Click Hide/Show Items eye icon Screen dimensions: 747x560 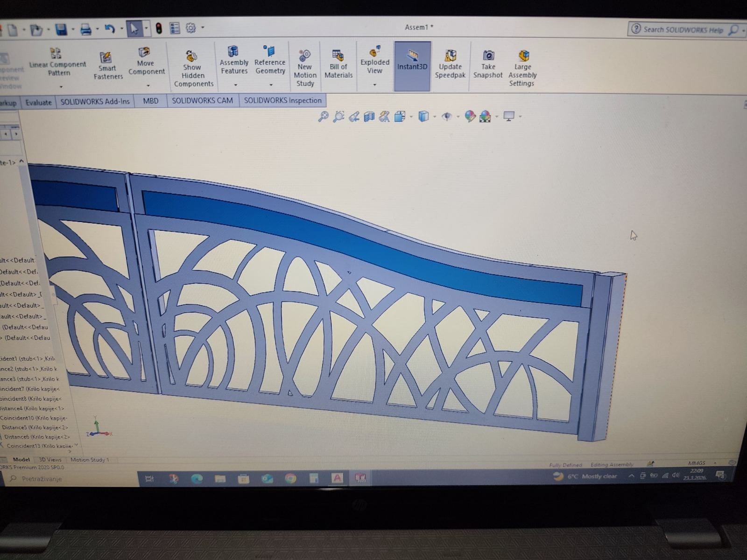[446, 117]
